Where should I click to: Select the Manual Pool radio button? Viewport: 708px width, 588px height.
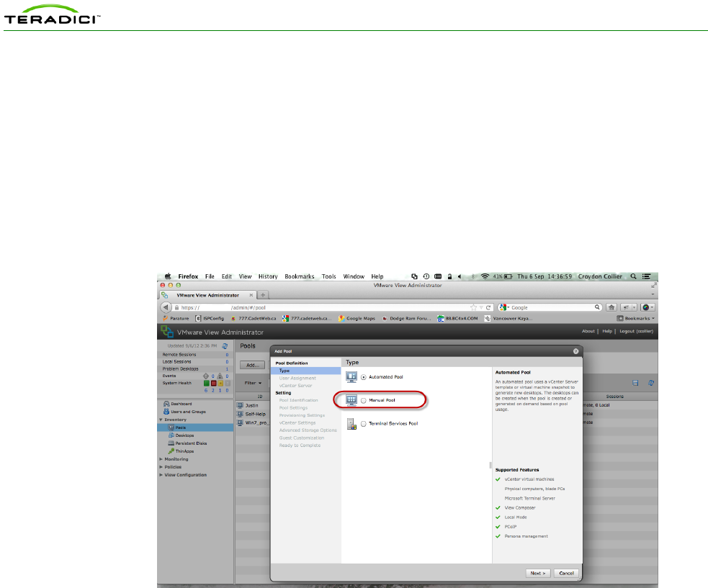pos(364,401)
